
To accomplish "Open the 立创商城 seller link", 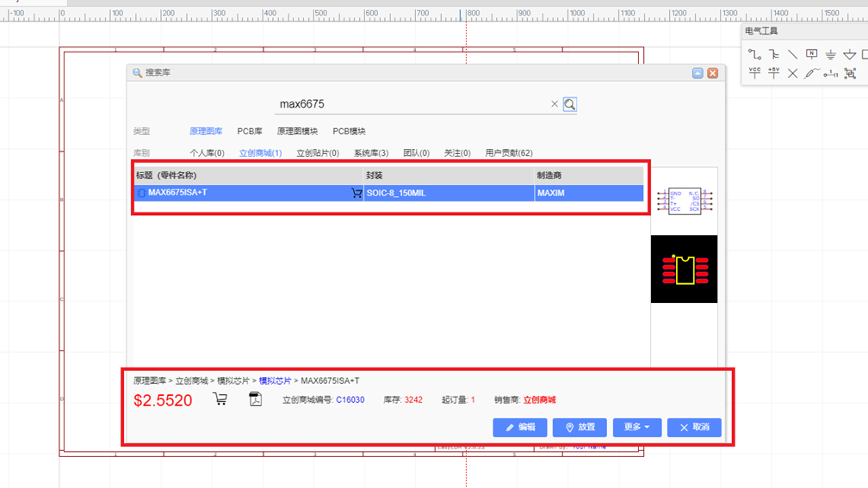I will (540, 399).
